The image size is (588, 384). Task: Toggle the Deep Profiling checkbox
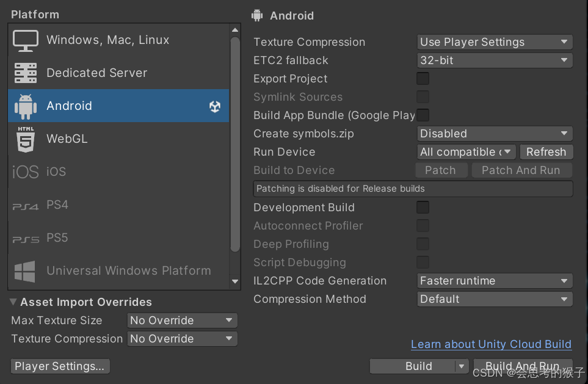click(x=423, y=244)
